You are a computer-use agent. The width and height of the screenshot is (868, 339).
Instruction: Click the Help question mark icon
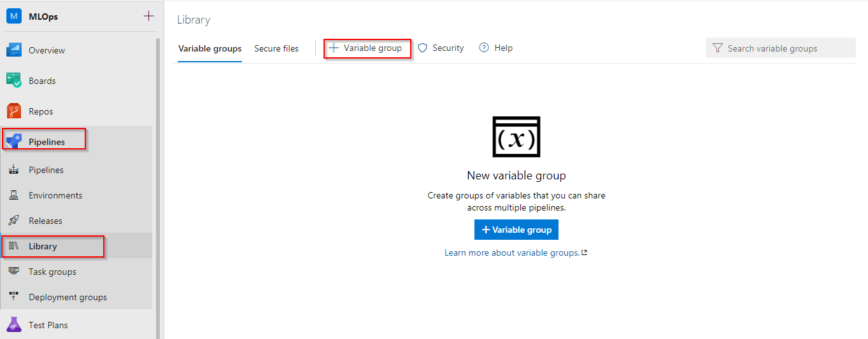point(484,48)
